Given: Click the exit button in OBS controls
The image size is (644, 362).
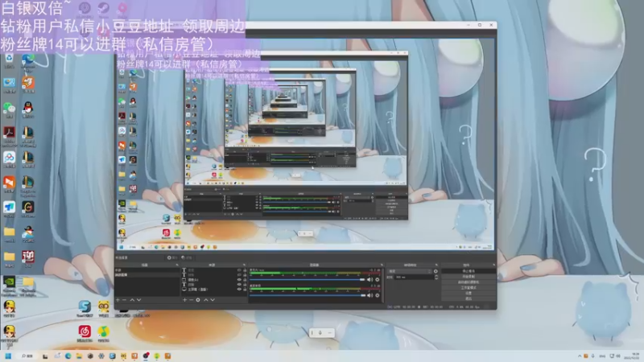Looking at the screenshot, I should (x=469, y=298).
